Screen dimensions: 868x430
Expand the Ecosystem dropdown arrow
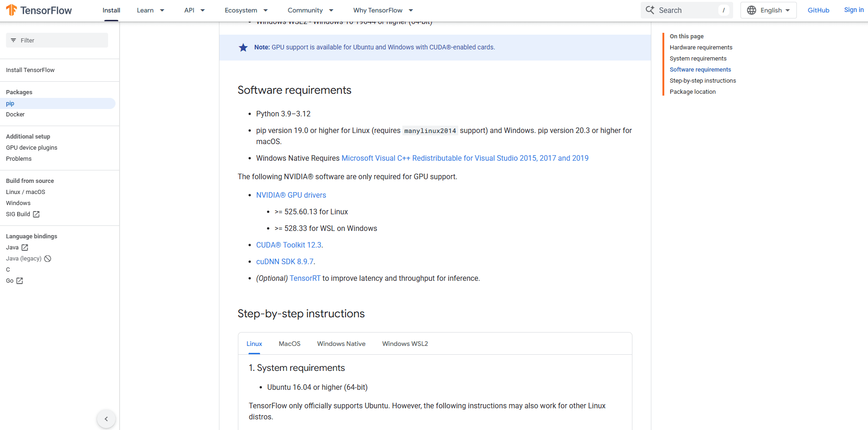266,10
